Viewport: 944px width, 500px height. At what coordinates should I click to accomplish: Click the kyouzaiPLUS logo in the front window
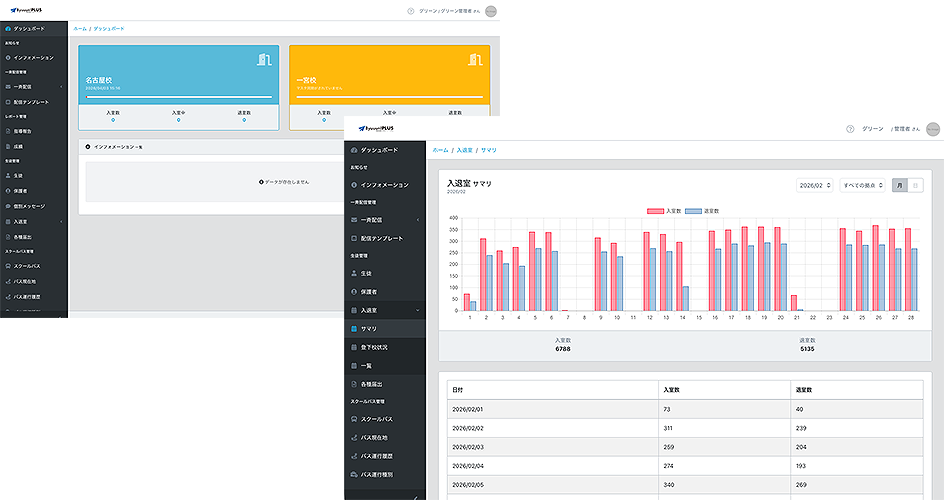(376, 129)
